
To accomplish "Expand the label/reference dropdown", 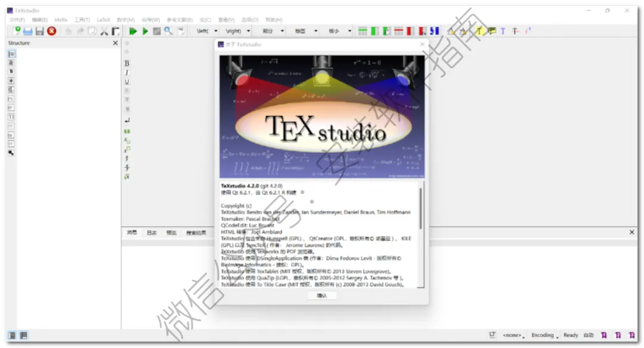I will tap(315, 31).
